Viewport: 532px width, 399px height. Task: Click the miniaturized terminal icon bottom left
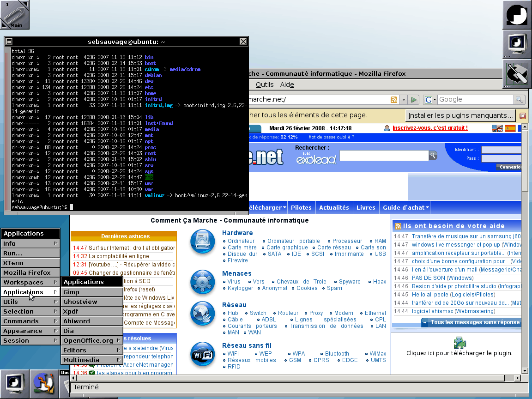pyautogui.click(x=14, y=384)
